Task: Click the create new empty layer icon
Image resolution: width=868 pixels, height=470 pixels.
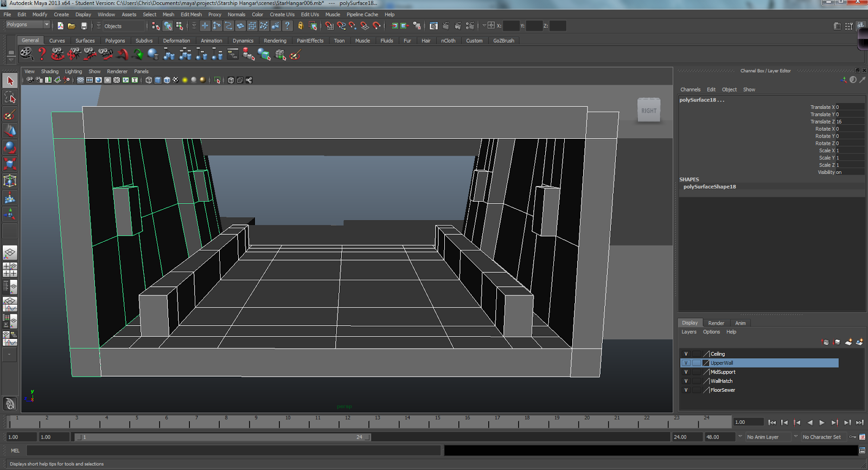Action: coord(848,342)
